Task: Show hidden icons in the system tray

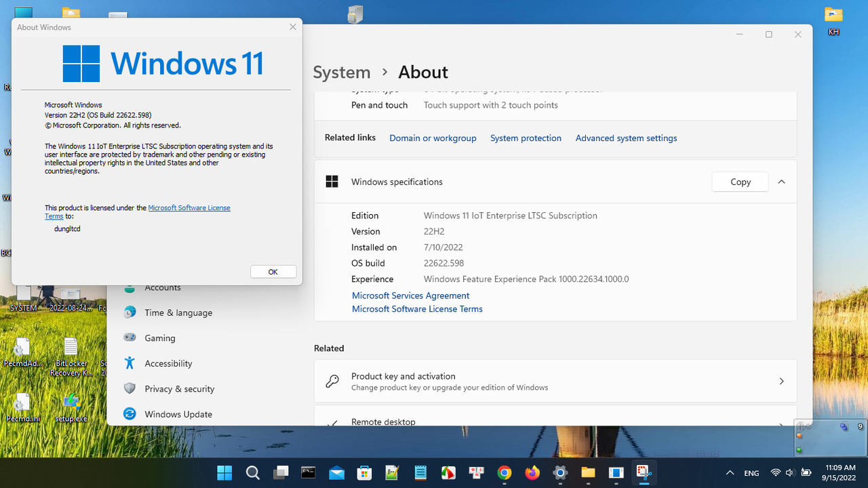Action: pyautogui.click(x=730, y=472)
